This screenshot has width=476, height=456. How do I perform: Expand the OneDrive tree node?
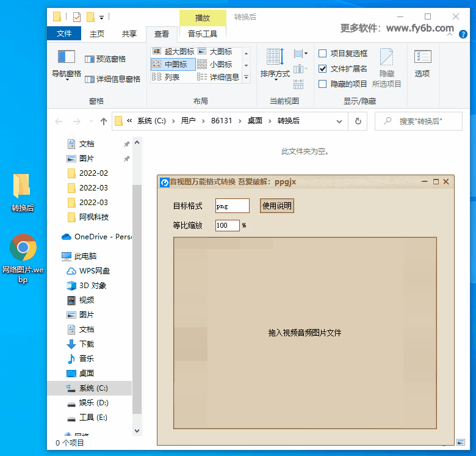point(57,236)
